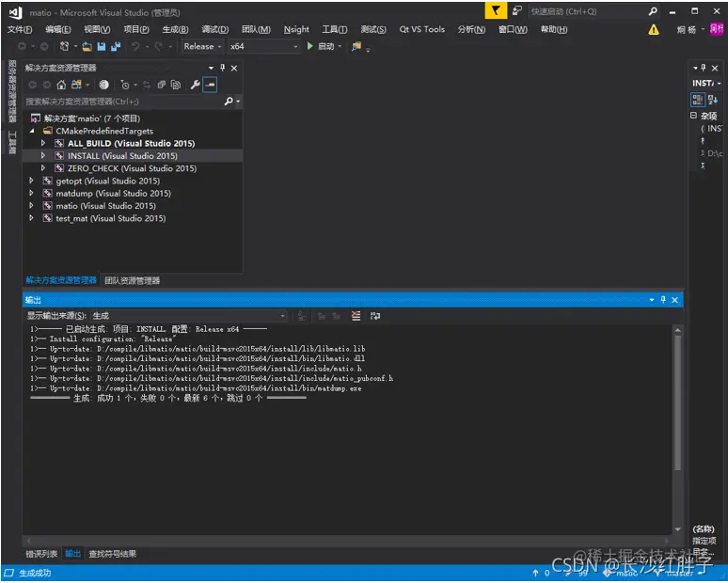The width and height of the screenshot is (728, 583).
Task: Open the 文件(F) menu
Action: tap(20, 30)
